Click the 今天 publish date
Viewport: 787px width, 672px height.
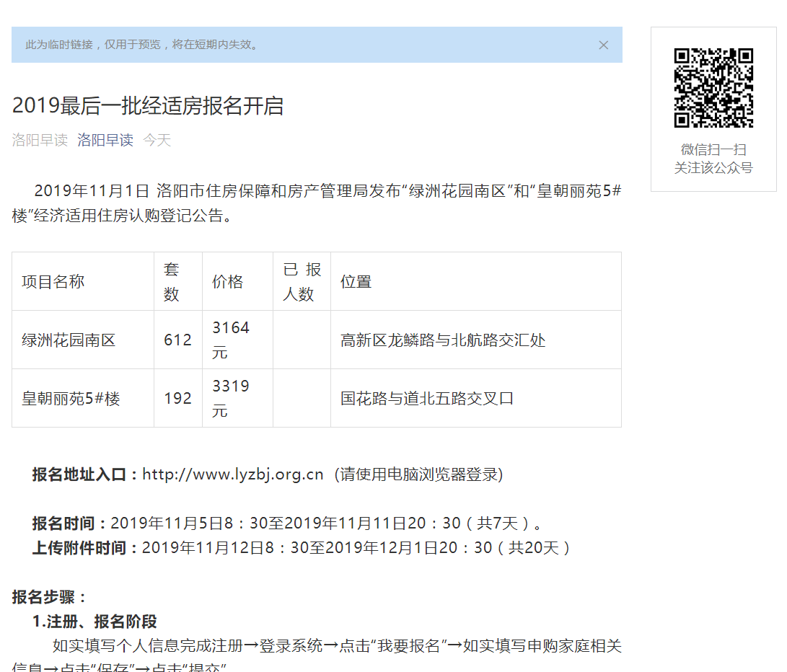coord(157,140)
